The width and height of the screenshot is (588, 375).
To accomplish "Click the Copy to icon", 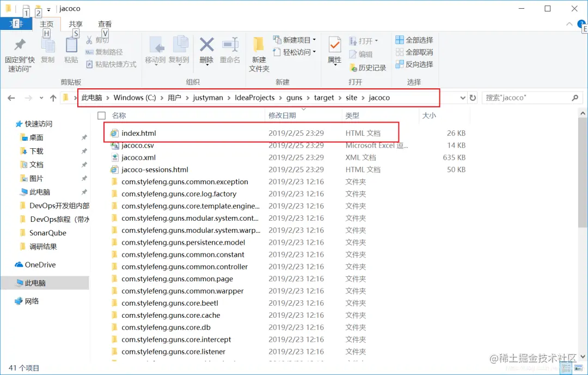I will click(180, 44).
